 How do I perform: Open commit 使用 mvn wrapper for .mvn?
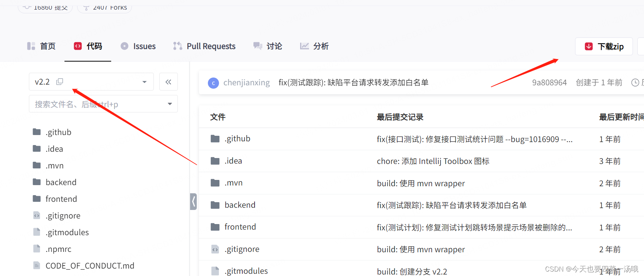(x=421, y=183)
